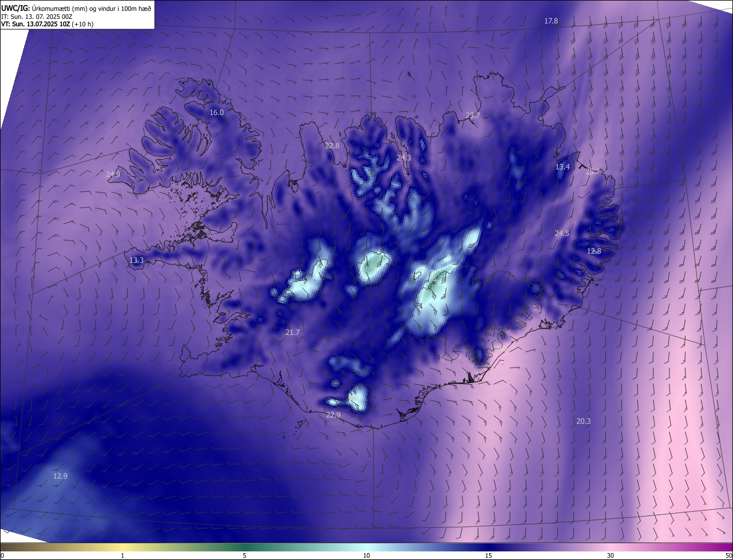Click the 13.3 value label
Viewport: 733px width, 560px height.
click(x=136, y=261)
